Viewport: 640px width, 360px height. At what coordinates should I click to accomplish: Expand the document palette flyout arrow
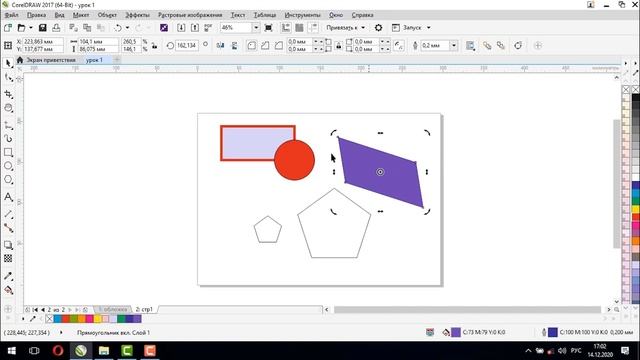click(x=23, y=318)
